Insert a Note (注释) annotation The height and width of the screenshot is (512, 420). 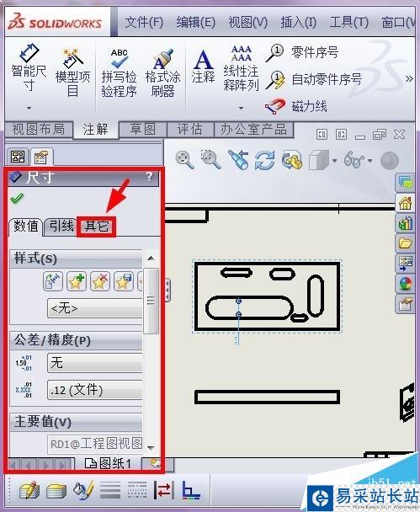pos(204,67)
